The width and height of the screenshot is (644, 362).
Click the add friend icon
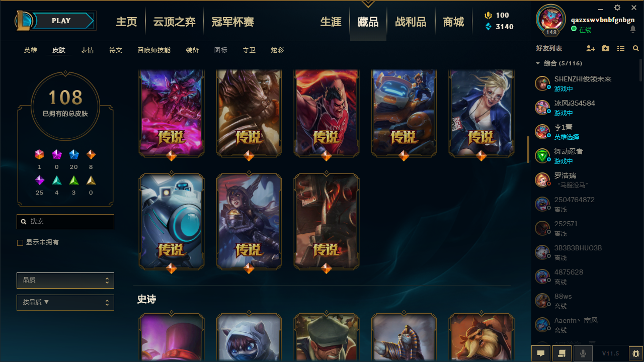click(x=591, y=48)
